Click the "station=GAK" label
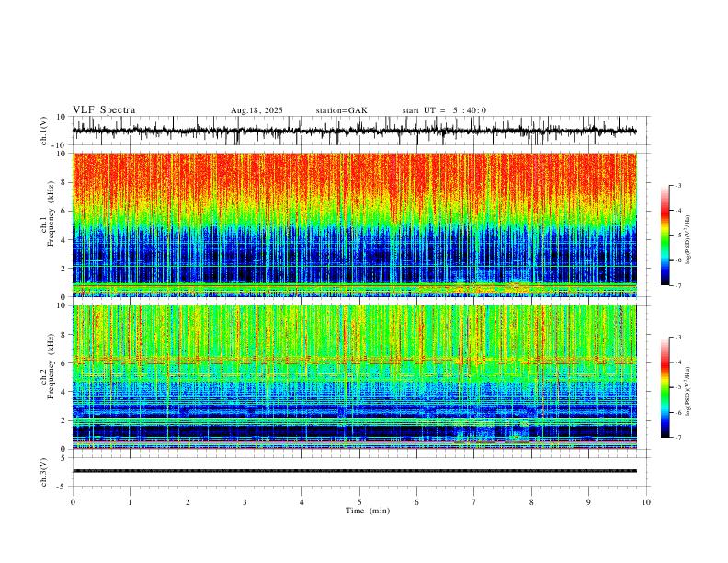 (341, 110)
